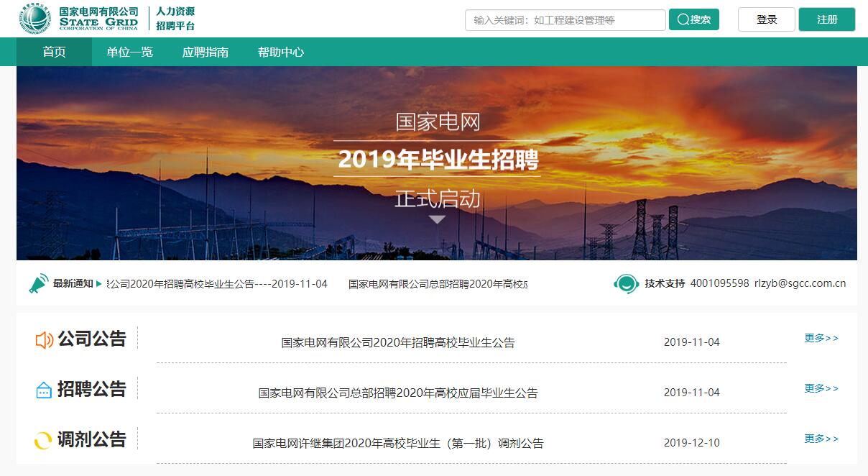Viewport: 868px width, 476px height.
Task: Click the support phone number 4001095598
Action: [x=719, y=283]
